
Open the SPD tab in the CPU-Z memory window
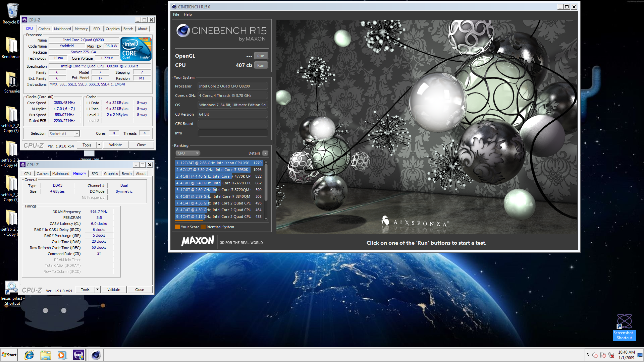(95, 174)
